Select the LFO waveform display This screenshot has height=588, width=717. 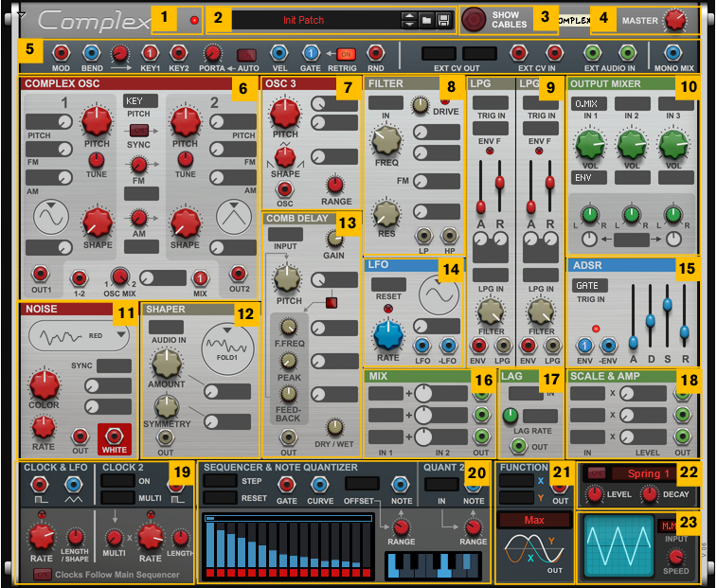(439, 294)
